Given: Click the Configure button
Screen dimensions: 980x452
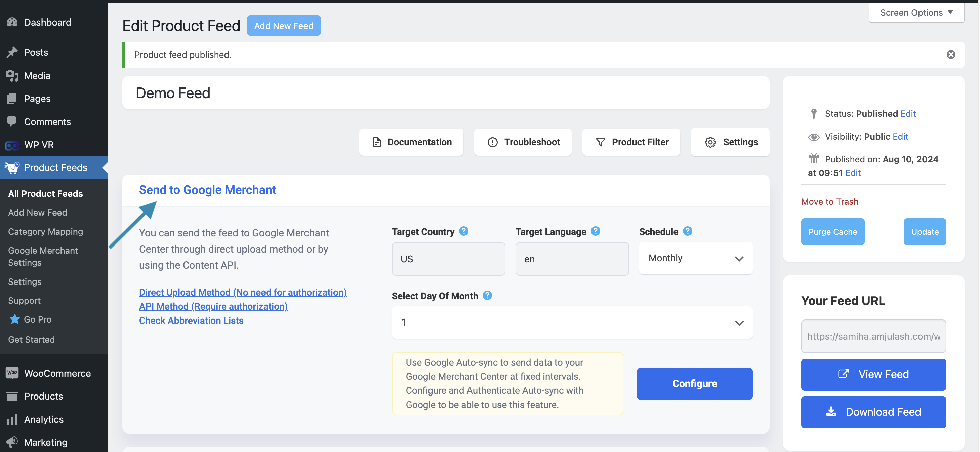Looking at the screenshot, I should point(695,383).
